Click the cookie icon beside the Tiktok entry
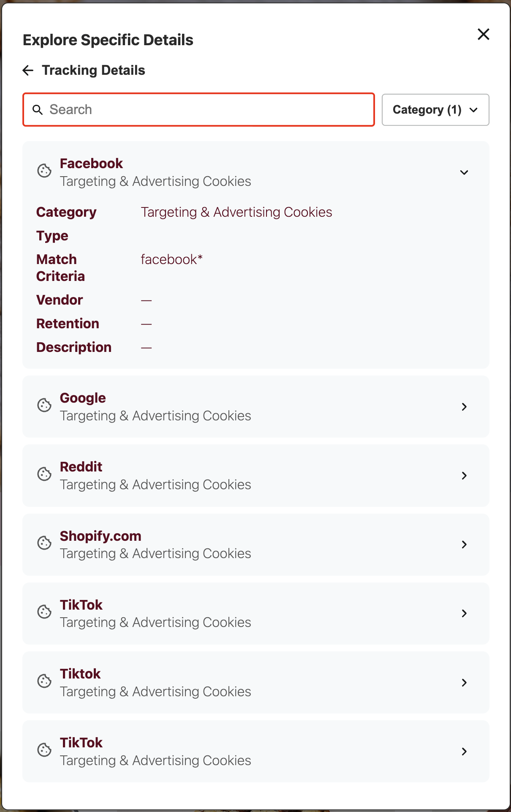 44,681
